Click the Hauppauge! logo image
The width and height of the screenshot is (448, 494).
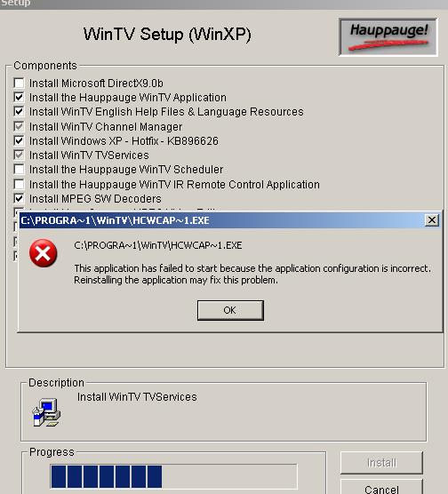[x=388, y=37]
